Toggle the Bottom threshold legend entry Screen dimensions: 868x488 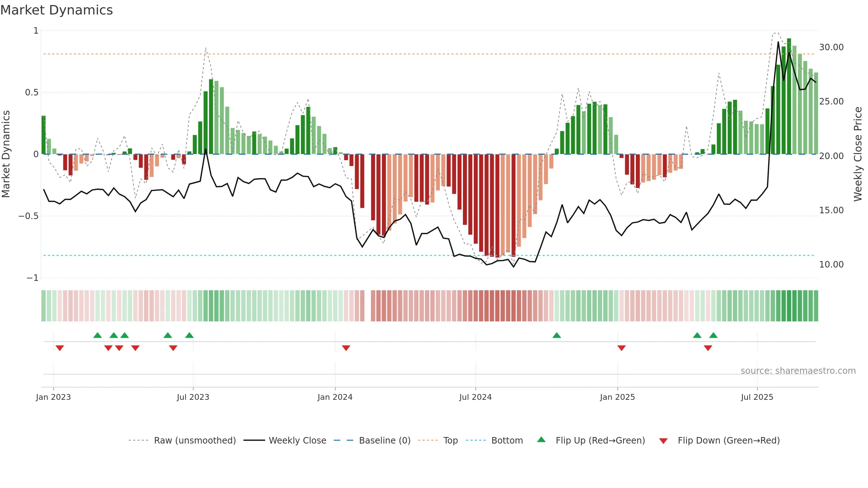click(494, 440)
